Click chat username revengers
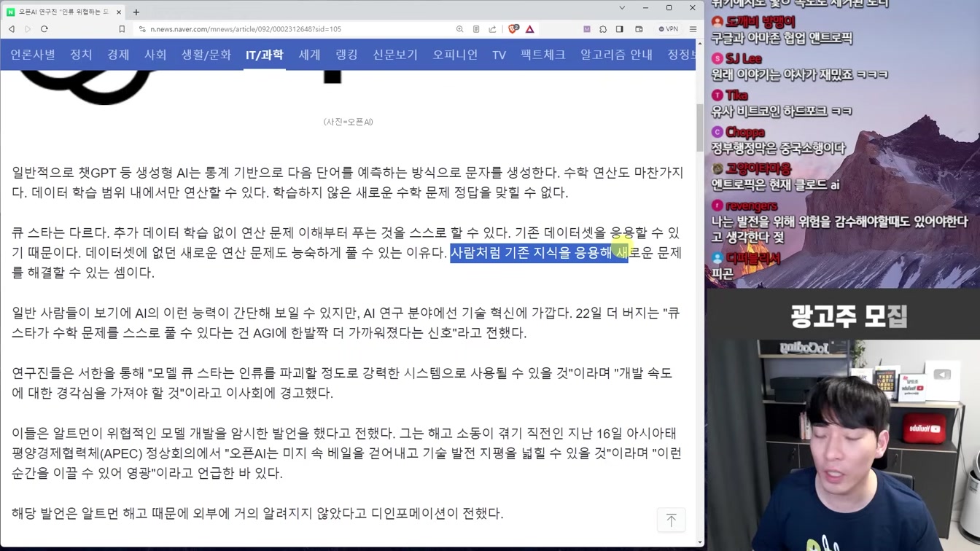980x551 pixels. [751, 206]
